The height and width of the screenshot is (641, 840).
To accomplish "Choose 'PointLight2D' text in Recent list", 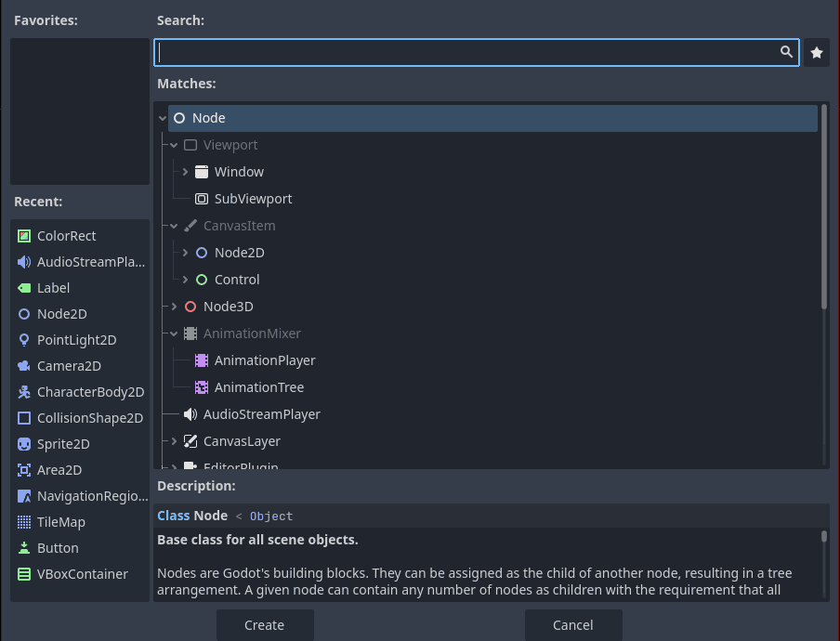I will click(x=76, y=340).
